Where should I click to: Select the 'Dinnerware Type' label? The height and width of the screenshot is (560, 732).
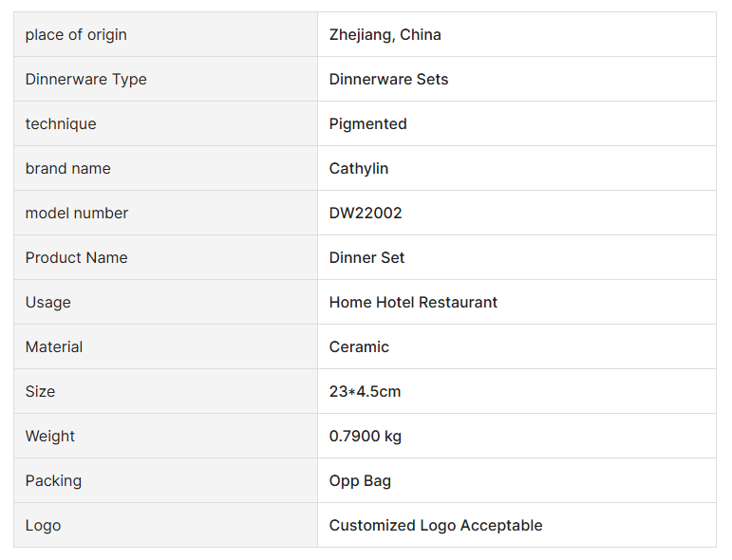85,80
